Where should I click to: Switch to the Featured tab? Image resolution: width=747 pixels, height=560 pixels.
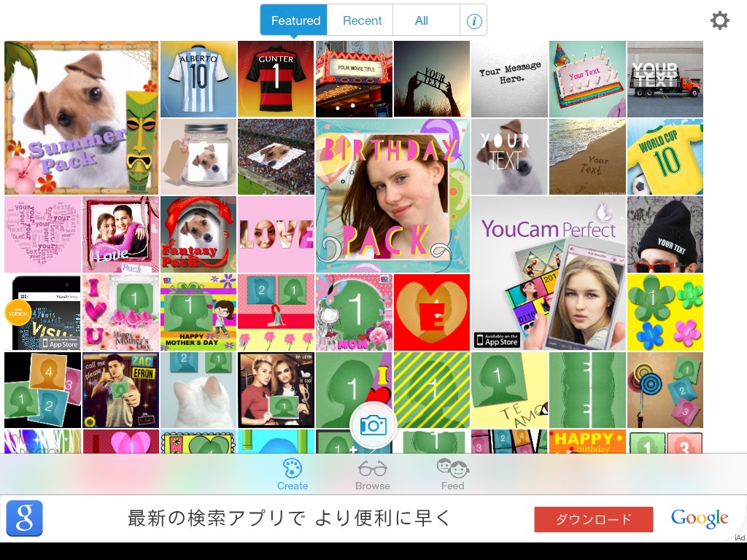294,20
